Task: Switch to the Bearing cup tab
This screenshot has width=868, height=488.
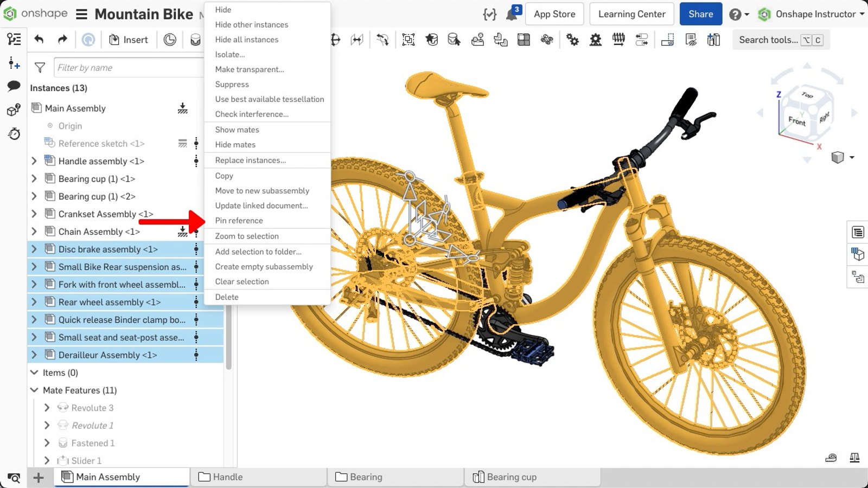Action: pyautogui.click(x=511, y=477)
